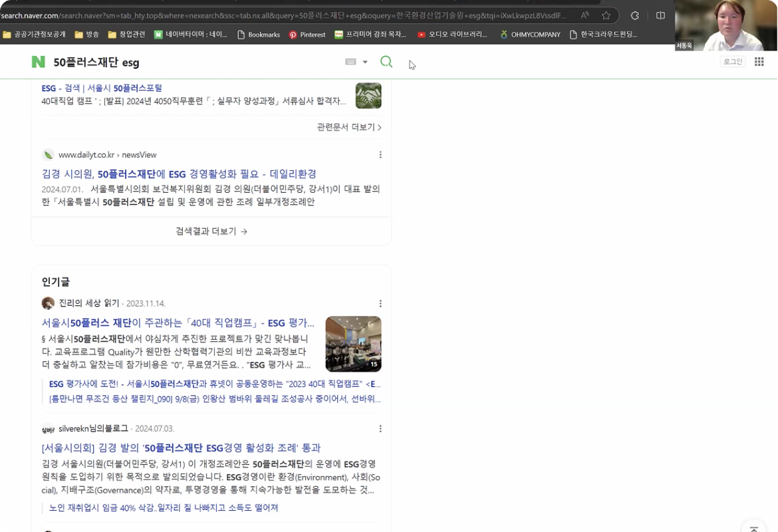This screenshot has height=532, width=778.
Task: Open the [서울시의회] 김경 발의 50플러스재단 ESG경영 활성화 조례 통과 post
Action: tap(181, 448)
